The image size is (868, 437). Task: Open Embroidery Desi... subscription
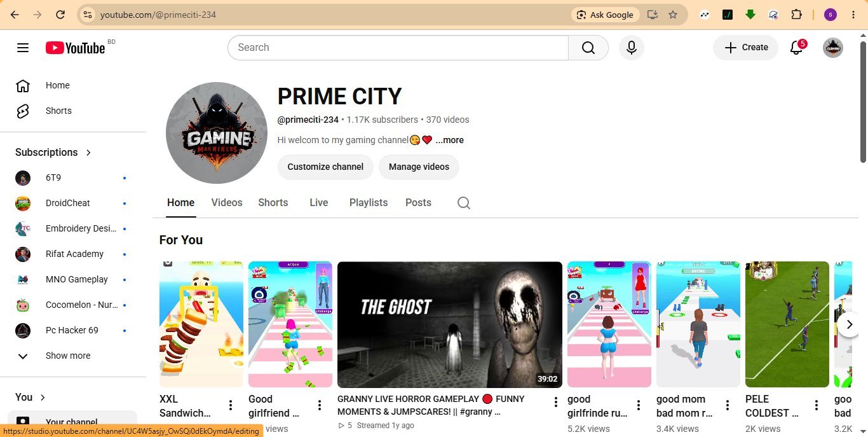click(72, 228)
